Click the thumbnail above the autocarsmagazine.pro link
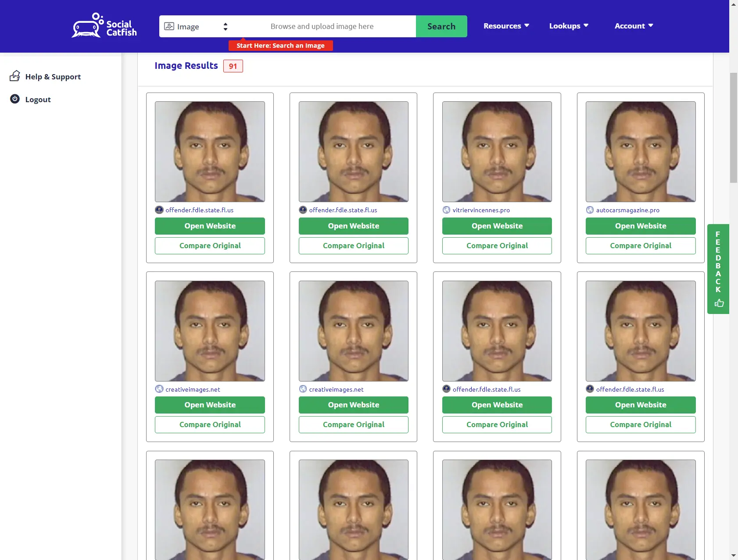Image resolution: width=738 pixels, height=560 pixels. click(640, 152)
